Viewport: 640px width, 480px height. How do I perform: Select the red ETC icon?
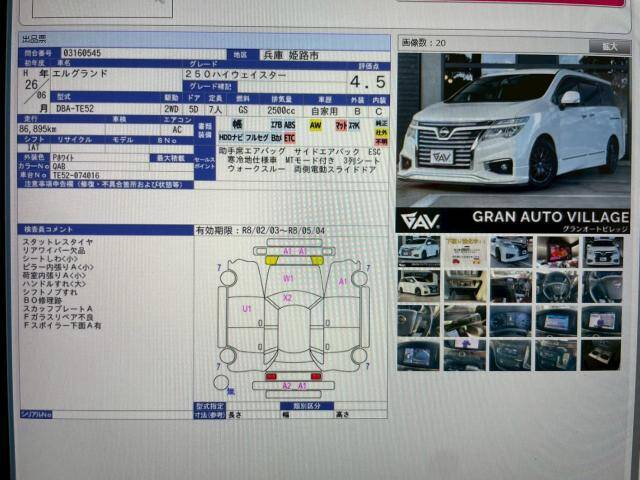(x=290, y=137)
